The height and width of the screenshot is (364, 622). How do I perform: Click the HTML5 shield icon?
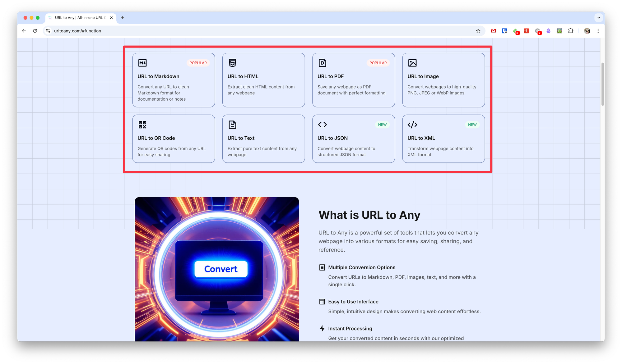point(232,63)
